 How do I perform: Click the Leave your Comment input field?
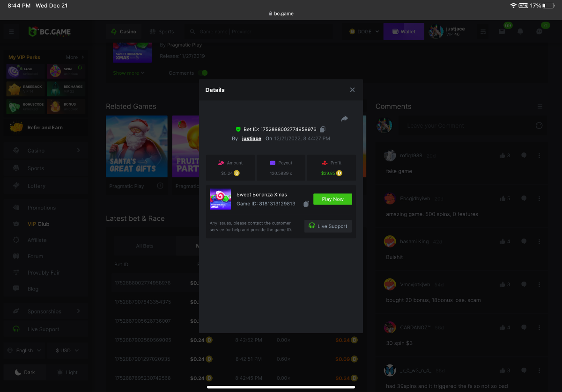[468, 125]
